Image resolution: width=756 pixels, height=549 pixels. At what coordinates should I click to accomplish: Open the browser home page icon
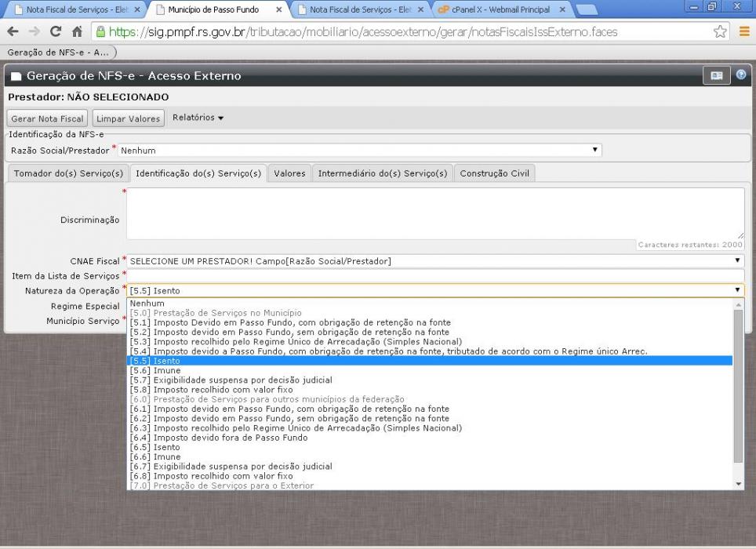(77, 32)
